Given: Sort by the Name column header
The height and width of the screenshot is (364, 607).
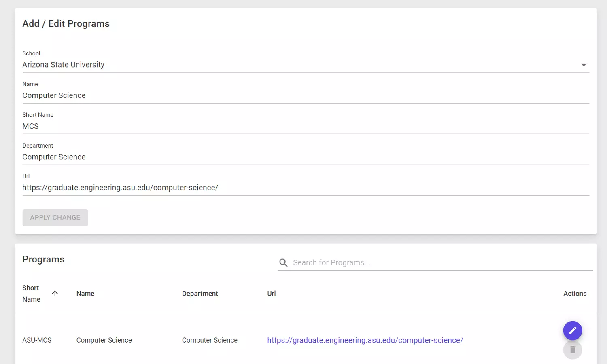Looking at the screenshot, I should coord(85,294).
